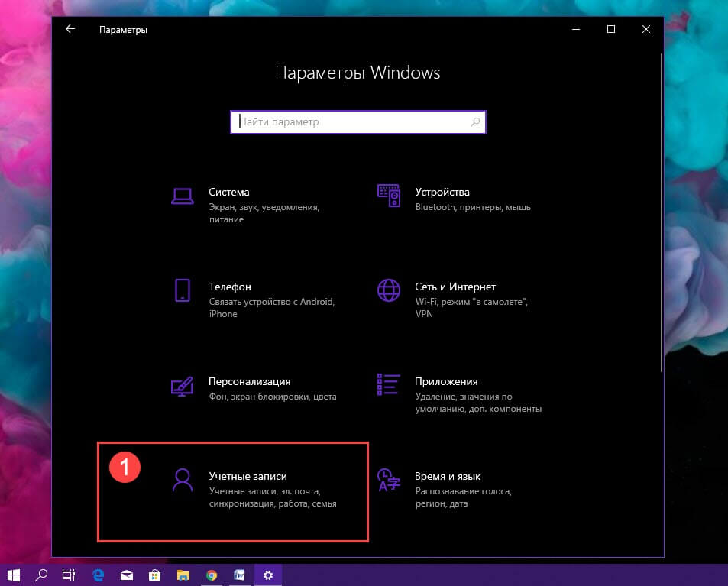Click 'Bluetooth, принтеры, мышь' description
The height and width of the screenshot is (586, 728).
(473, 207)
